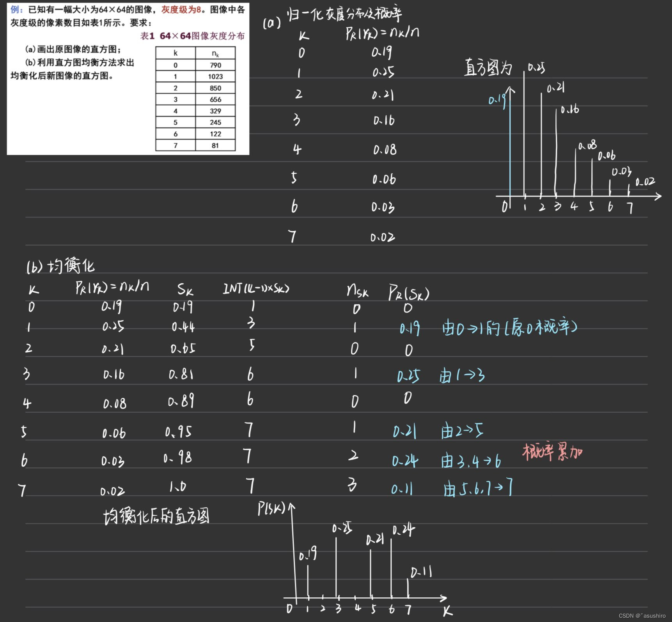The height and width of the screenshot is (622, 672).
Task: Click the red phrase 灰度级为8
Action: pyautogui.click(x=181, y=10)
